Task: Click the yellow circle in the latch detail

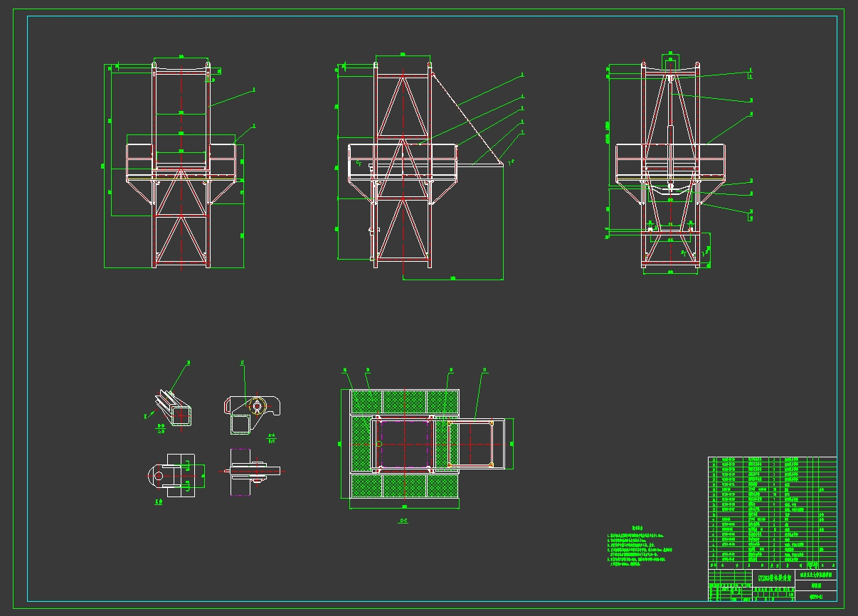Action: tap(257, 406)
